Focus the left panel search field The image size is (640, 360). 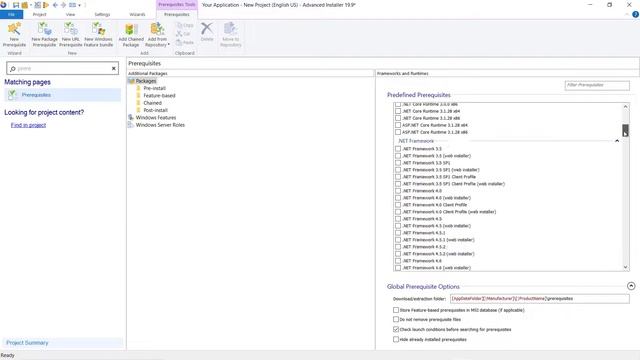62,69
